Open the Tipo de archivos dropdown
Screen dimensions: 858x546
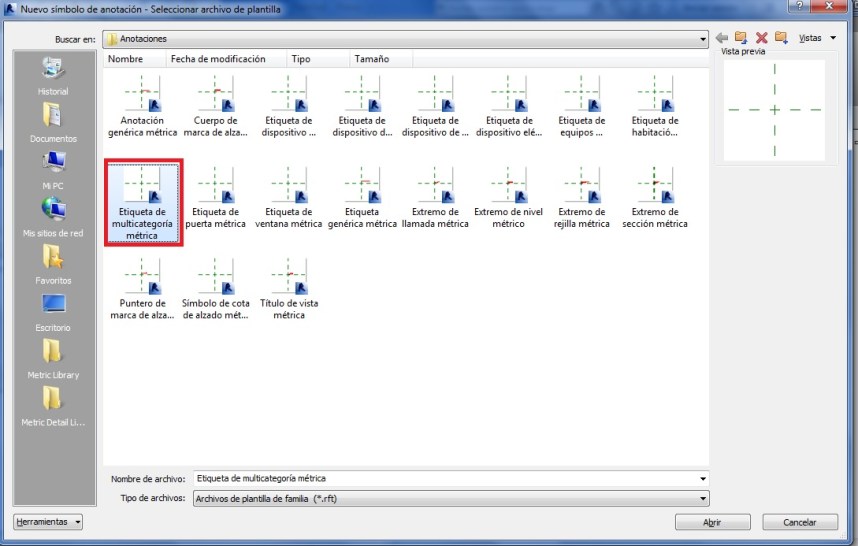pyautogui.click(x=703, y=499)
